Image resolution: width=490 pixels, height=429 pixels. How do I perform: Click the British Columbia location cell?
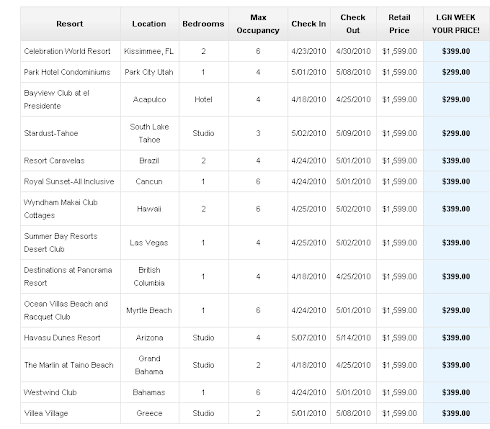(x=149, y=277)
